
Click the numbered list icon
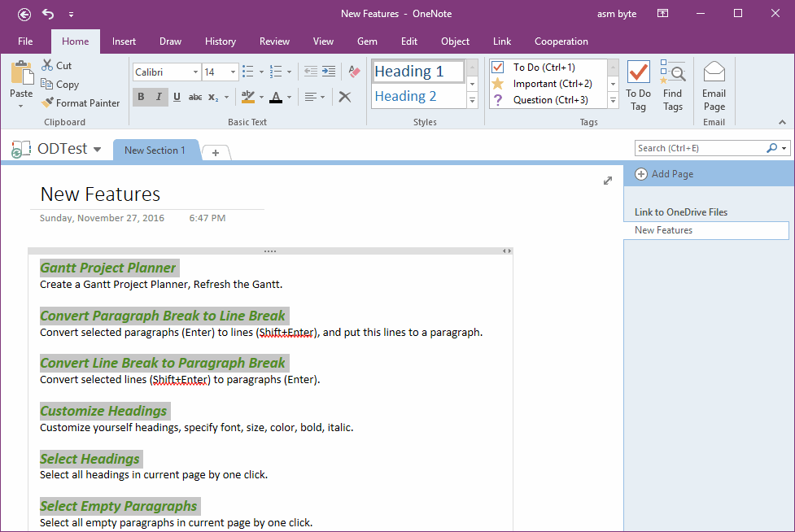pos(276,72)
